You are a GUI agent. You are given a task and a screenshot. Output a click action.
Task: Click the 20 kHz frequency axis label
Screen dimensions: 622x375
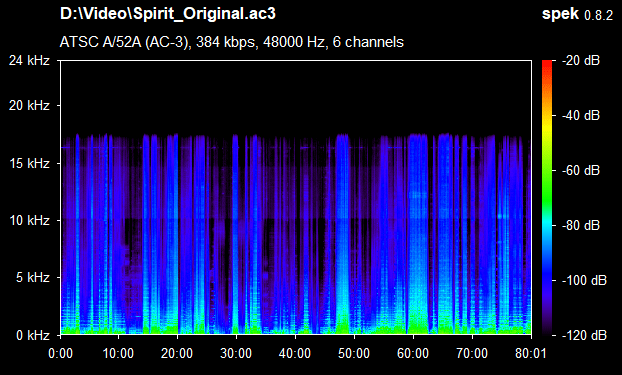tap(29, 106)
